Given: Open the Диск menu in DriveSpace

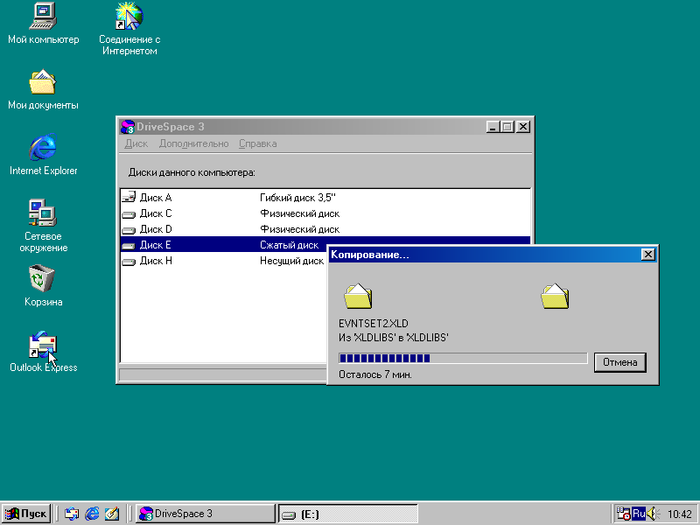Looking at the screenshot, I should [x=136, y=144].
